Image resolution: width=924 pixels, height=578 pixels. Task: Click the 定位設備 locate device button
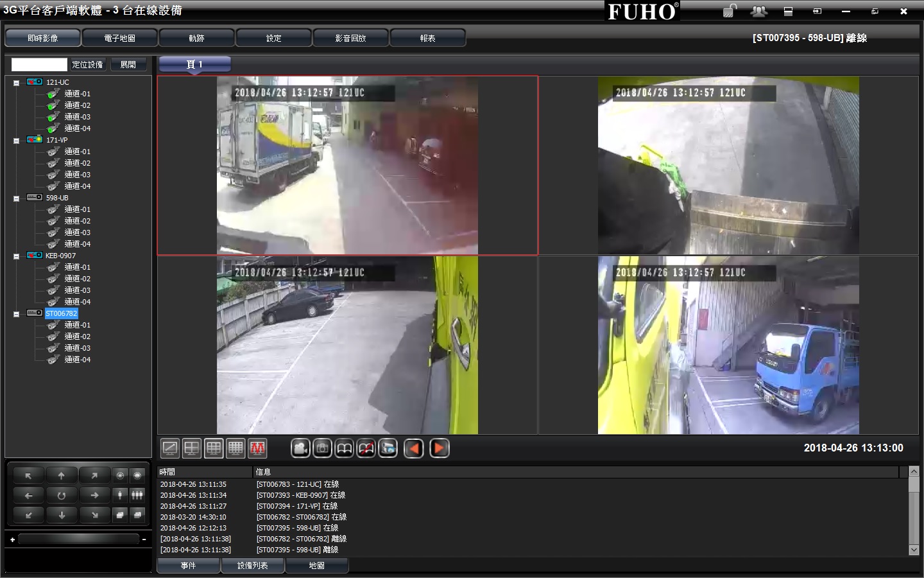click(87, 64)
